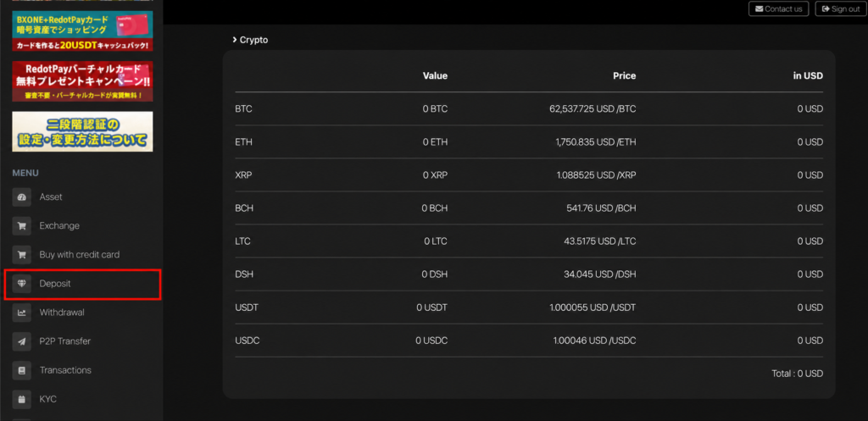Image resolution: width=868 pixels, height=421 pixels.
Task: Click the Withdrawal chart icon
Action: point(21,313)
